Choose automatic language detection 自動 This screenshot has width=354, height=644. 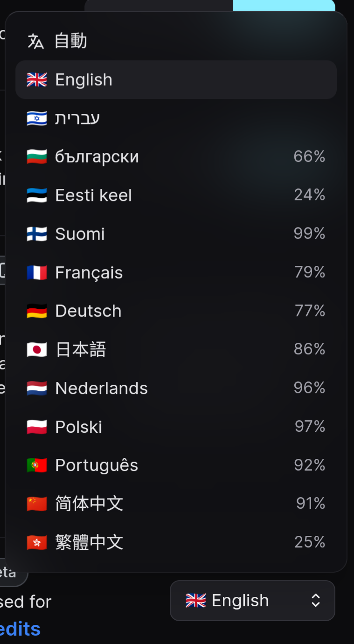point(176,41)
